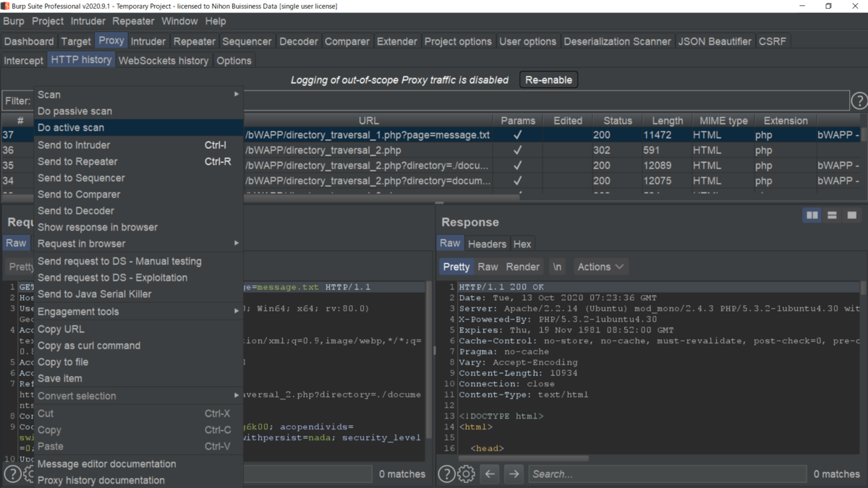Open response search help icon
This screenshot has height=488, width=868.
click(x=446, y=474)
